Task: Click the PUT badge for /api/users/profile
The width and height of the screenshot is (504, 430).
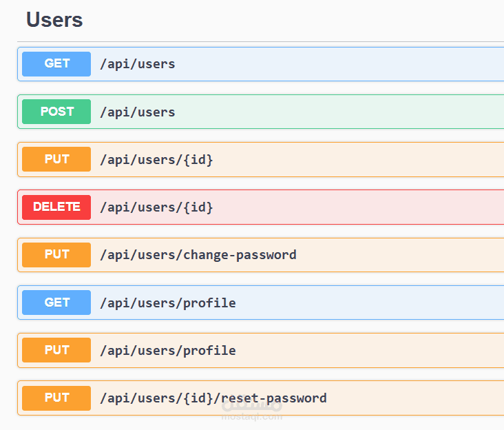Action: [x=56, y=350]
